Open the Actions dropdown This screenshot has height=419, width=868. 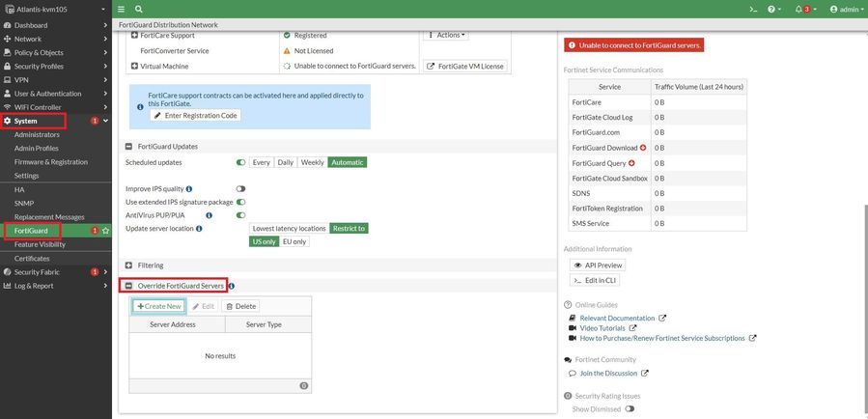446,35
